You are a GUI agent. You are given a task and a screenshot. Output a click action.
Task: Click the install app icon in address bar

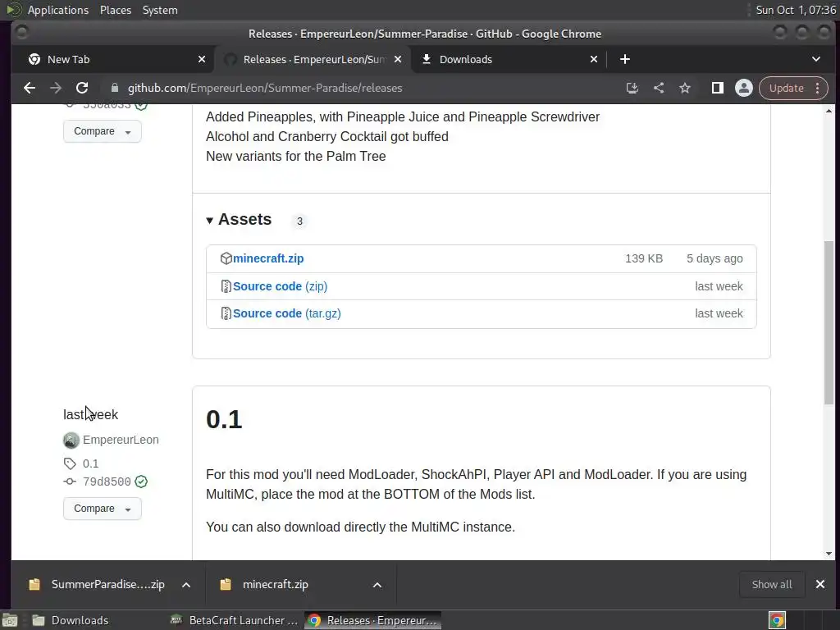(x=632, y=88)
